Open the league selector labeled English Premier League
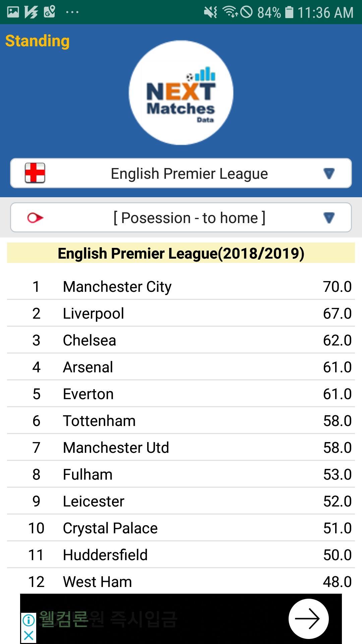The height and width of the screenshot is (644, 362). [x=189, y=174]
